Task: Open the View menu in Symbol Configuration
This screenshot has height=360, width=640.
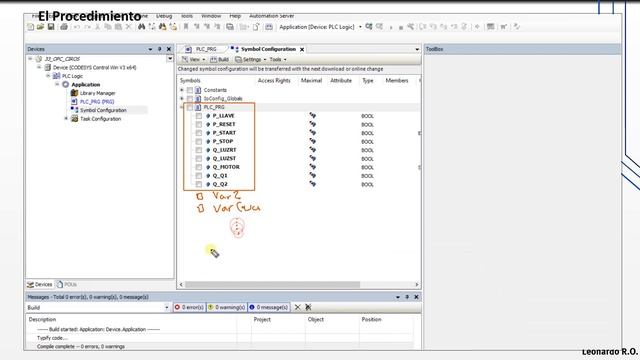Action: 193,60
